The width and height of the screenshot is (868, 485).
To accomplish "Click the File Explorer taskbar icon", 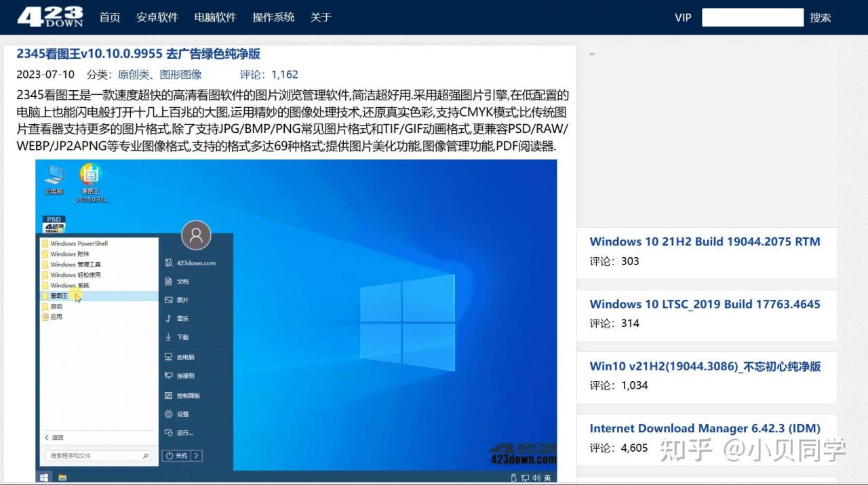I will [62, 478].
